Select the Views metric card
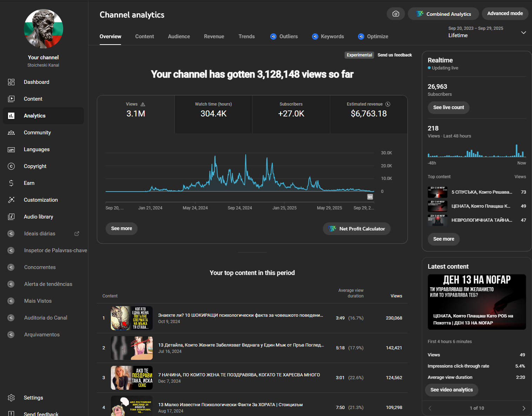Screen dimensions: 532x416 click(x=136, y=114)
